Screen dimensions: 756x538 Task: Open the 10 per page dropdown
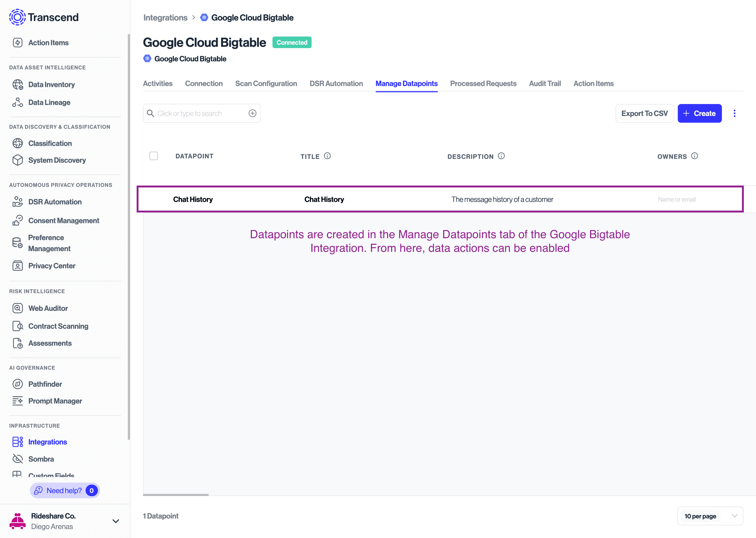point(710,516)
